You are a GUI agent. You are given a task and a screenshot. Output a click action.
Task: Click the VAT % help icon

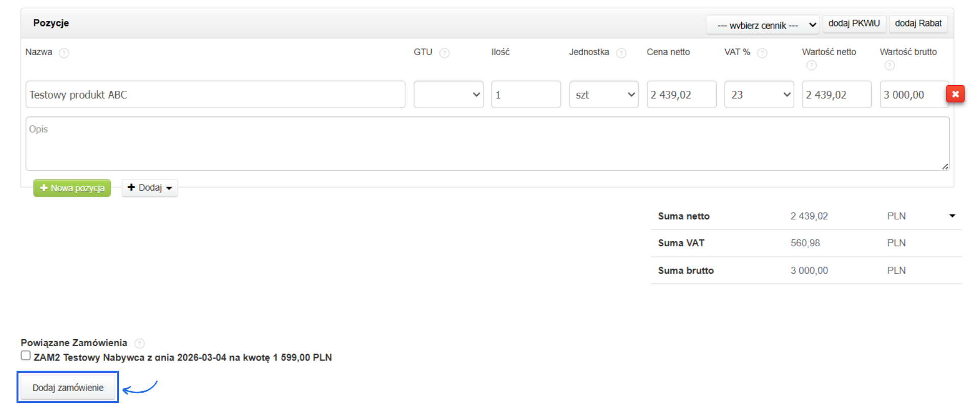point(762,53)
